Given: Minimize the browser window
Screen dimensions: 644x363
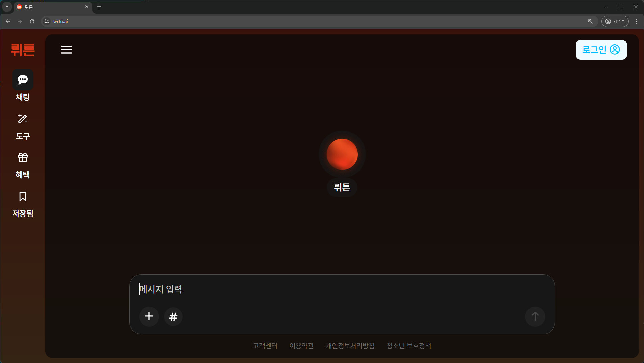Looking at the screenshot, I should click(605, 7).
